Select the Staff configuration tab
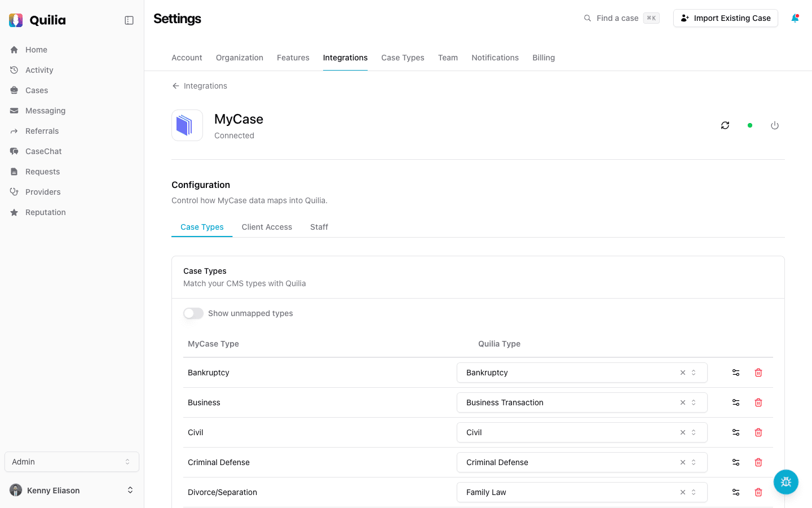Screen dimensions: 812x508 pyautogui.click(x=319, y=227)
